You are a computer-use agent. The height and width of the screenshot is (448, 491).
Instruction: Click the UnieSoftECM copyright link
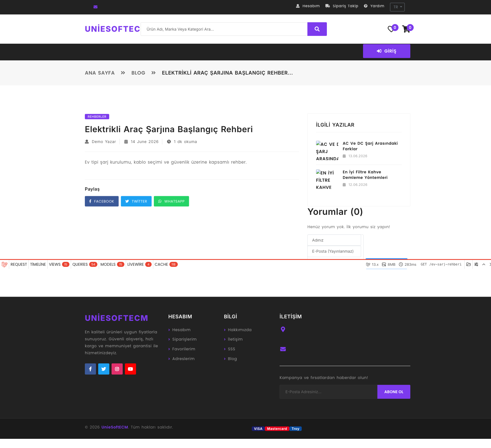[115, 427]
